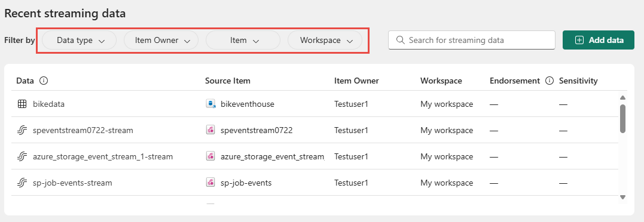Image resolution: width=644 pixels, height=222 pixels.
Task: Click the speventstream0722 eventstream source icon
Action: point(210,130)
